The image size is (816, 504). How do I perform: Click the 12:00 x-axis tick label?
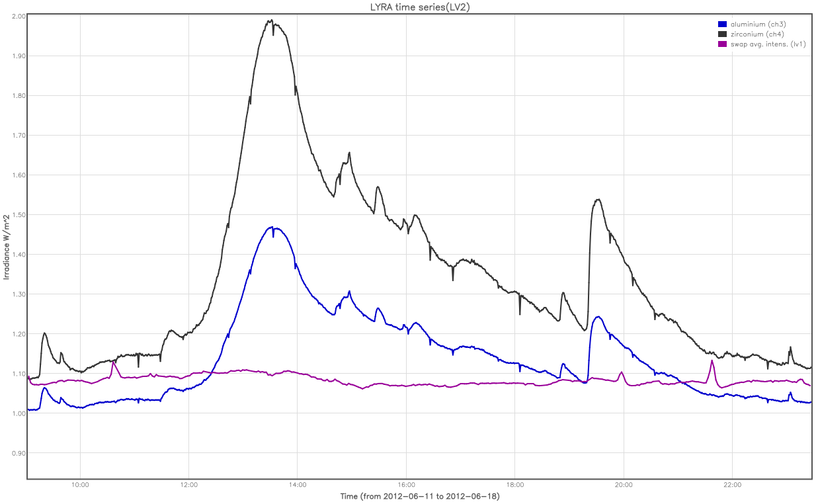[188, 485]
